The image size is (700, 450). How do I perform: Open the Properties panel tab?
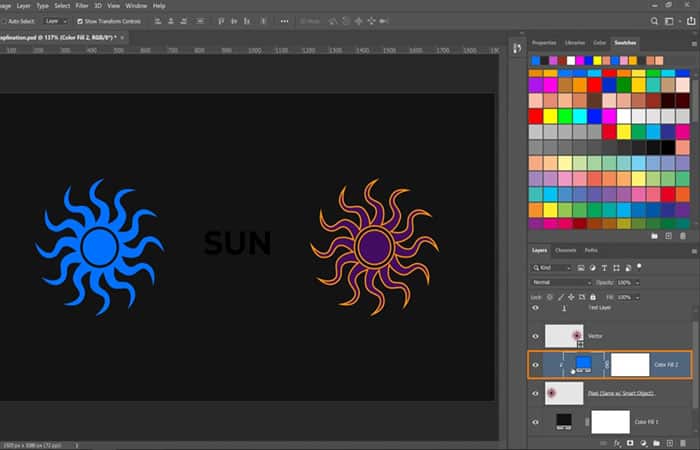tap(544, 43)
